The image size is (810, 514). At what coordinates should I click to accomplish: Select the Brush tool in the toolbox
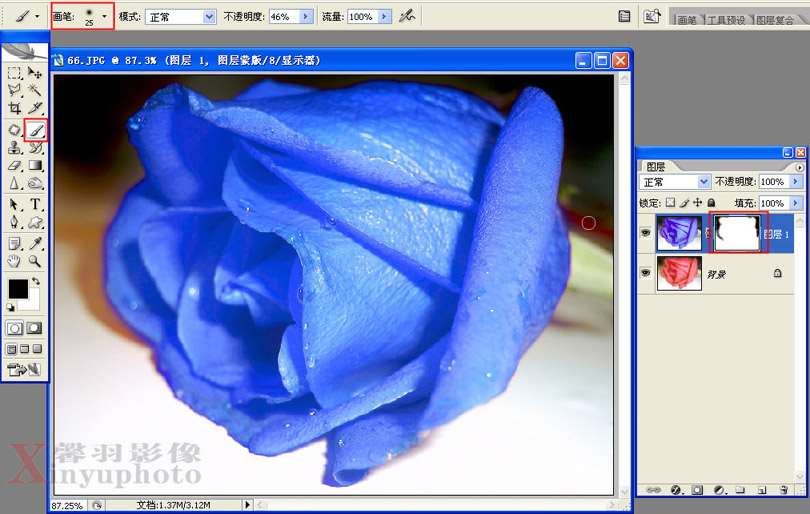[36, 129]
